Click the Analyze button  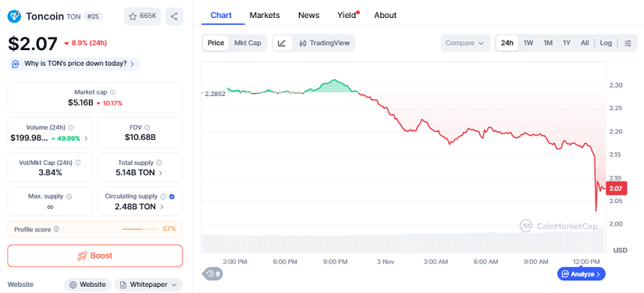pos(581,273)
